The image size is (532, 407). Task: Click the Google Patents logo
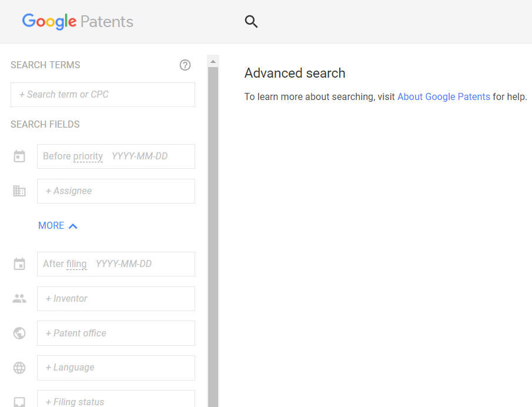click(x=78, y=22)
